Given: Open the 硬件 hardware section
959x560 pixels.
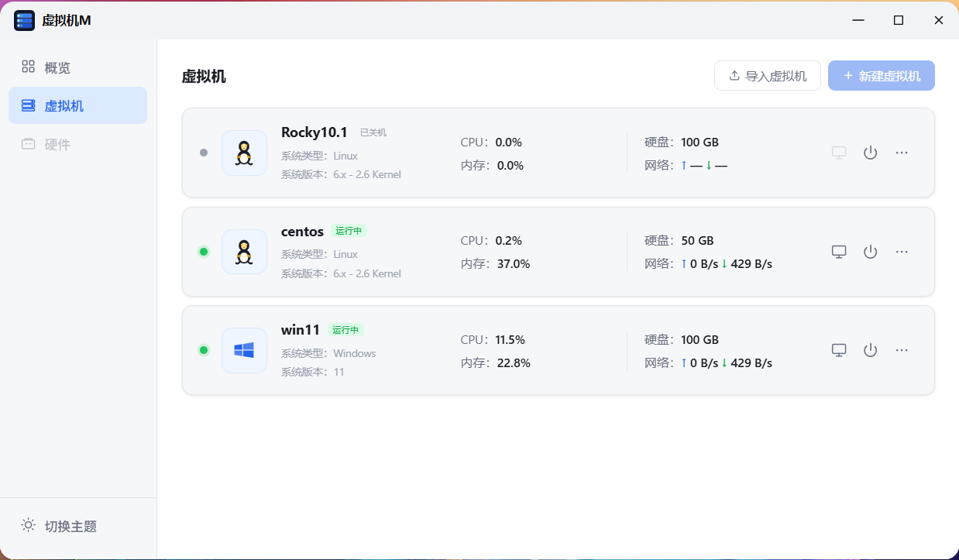Looking at the screenshot, I should point(77,144).
